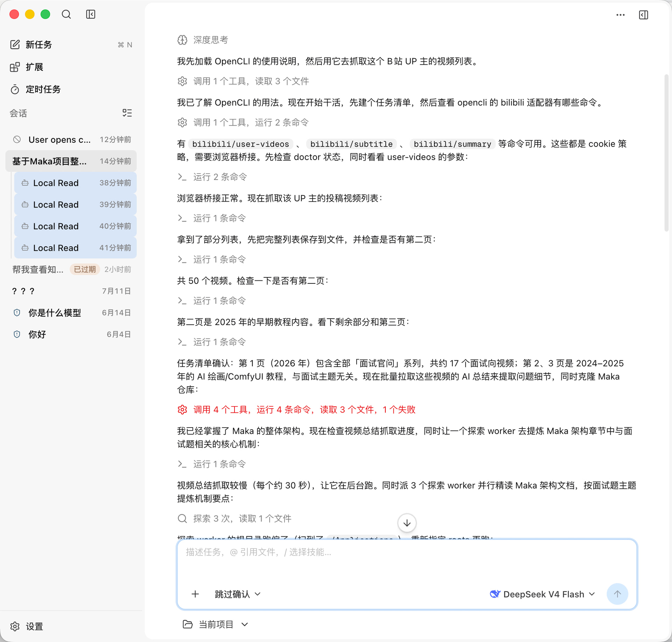The width and height of the screenshot is (672, 642).
Task: Open the 会话 list filter icon
Action: (127, 113)
